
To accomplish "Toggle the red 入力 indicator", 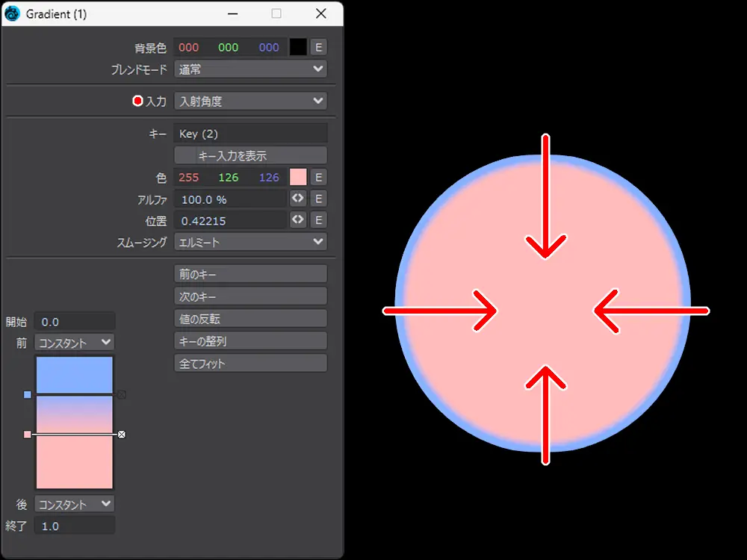I will point(137,101).
